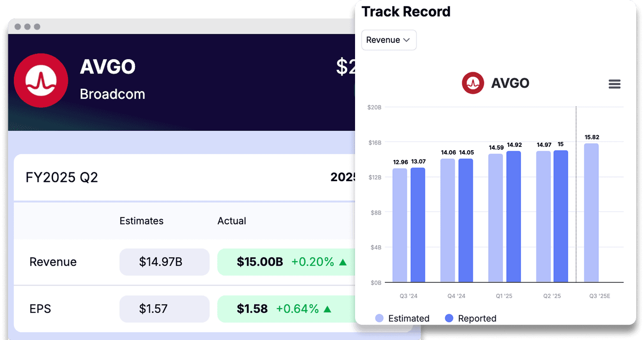This screenshot has width=644, height=340.
Task: Click the +0.20% revenue surprise
Action: point(313,262)
